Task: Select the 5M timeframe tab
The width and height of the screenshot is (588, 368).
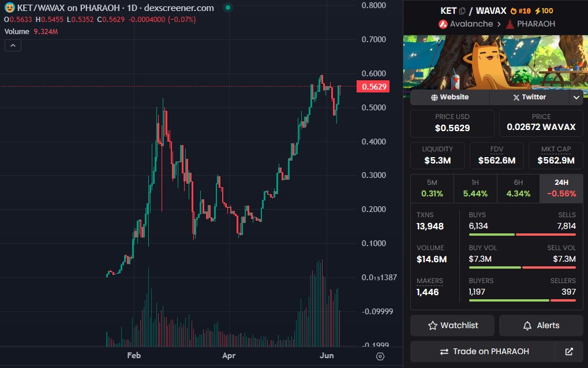Action: (x=432, y=188)
